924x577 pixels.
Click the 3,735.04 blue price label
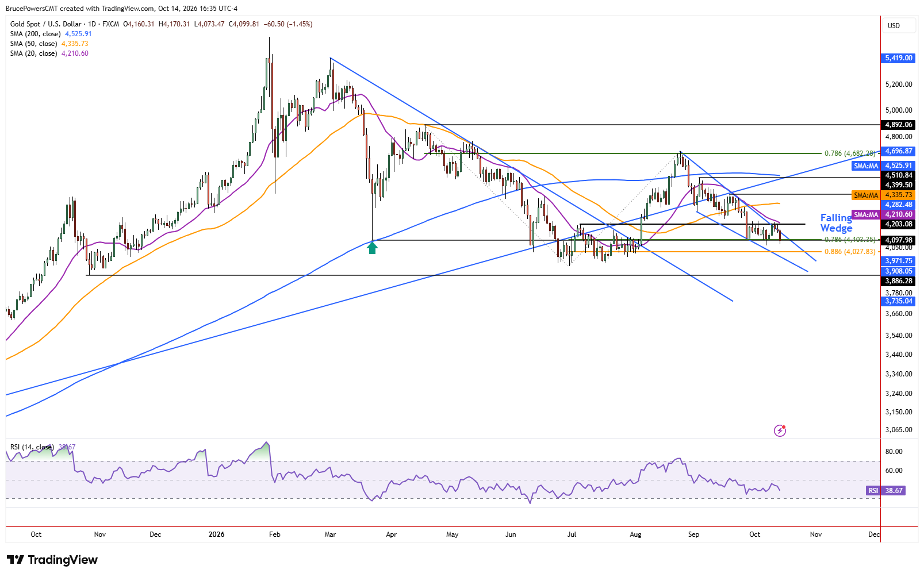coord(899,301)
